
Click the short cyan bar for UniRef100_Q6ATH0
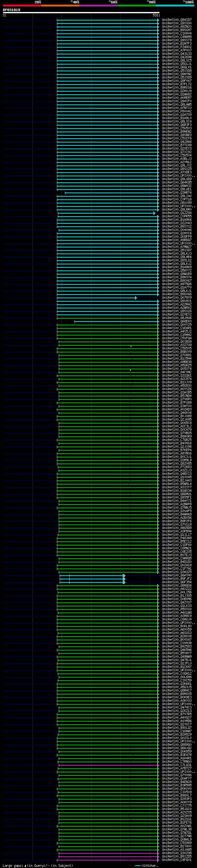coord(92,575)
